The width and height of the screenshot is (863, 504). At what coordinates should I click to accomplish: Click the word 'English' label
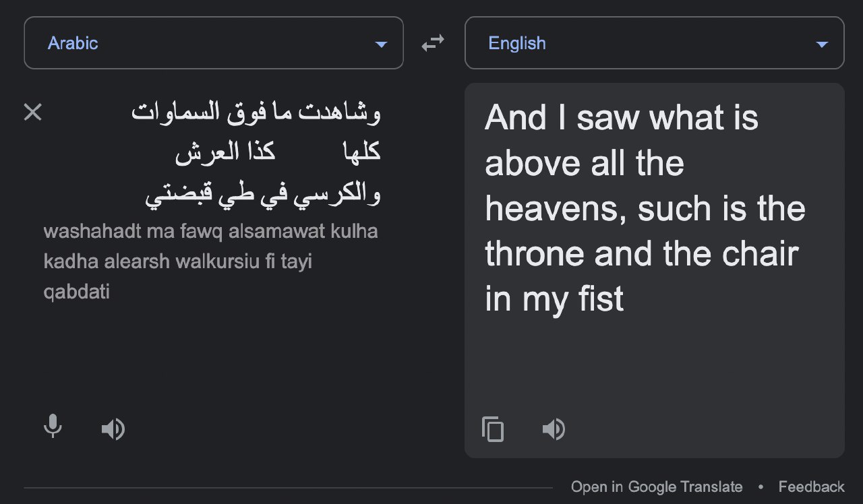click(517, 43)
